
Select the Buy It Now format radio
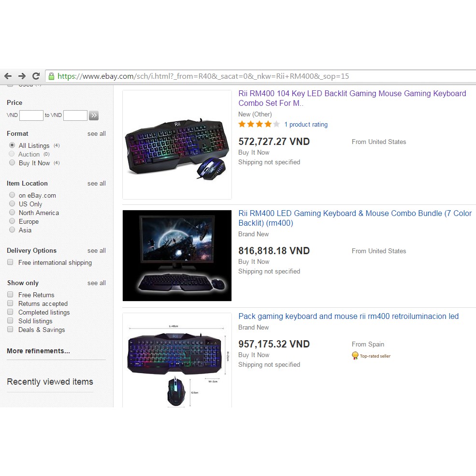click(x=12, y=162)
